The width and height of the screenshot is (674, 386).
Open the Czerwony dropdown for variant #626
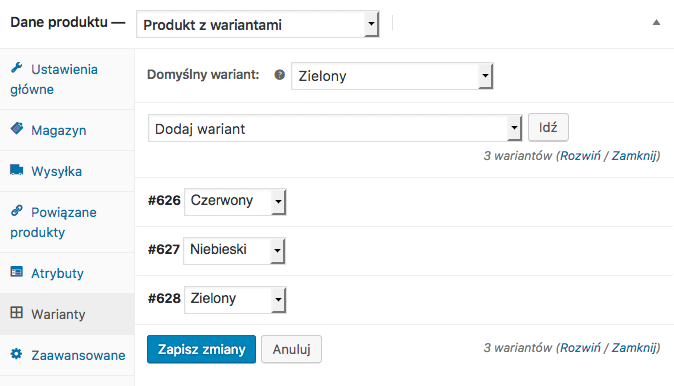[x=235, y=202]
